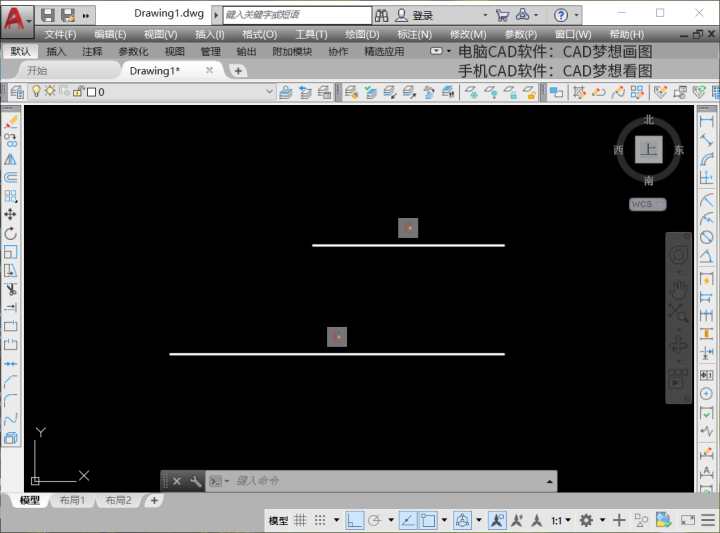Expand workspace gear dropdown arrow

(x=602, y=520)
